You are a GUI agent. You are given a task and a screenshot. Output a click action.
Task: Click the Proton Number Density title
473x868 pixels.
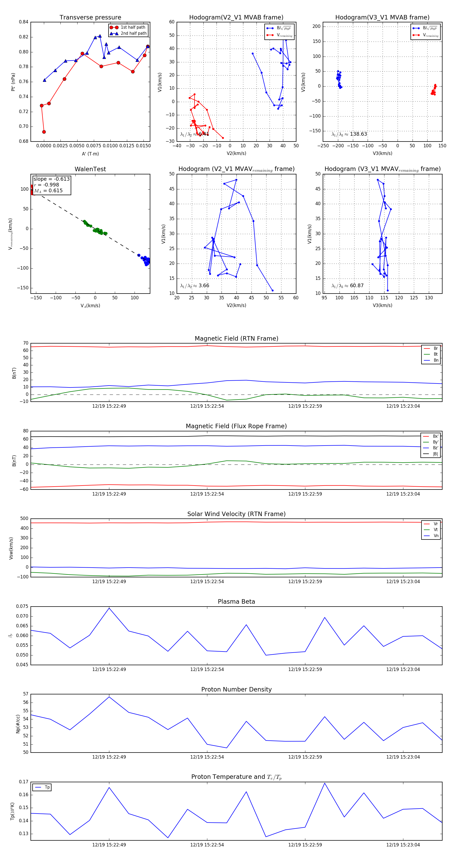tap(236, 689)
